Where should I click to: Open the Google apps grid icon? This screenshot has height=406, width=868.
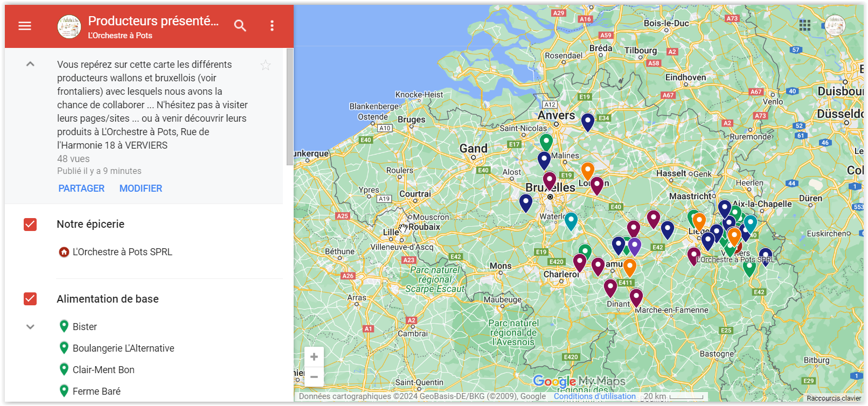805,25
